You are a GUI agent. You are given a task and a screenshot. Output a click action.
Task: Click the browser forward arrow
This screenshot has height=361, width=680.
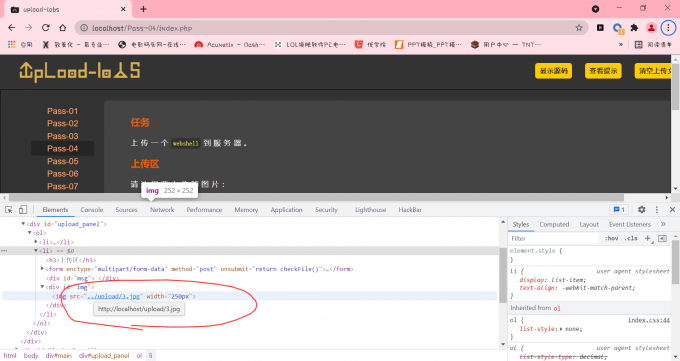(x=29, y=28)
